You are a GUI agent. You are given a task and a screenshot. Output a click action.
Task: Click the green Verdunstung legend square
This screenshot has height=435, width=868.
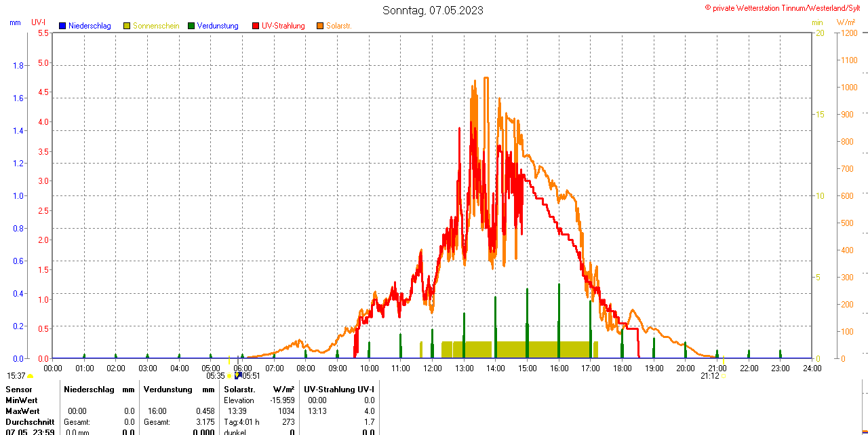191,26
